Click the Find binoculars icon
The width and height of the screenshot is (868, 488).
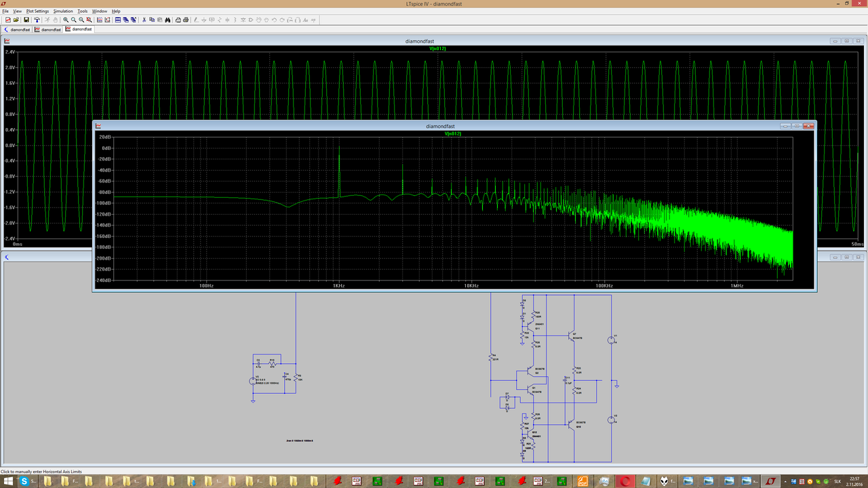[x=167, y=20]
